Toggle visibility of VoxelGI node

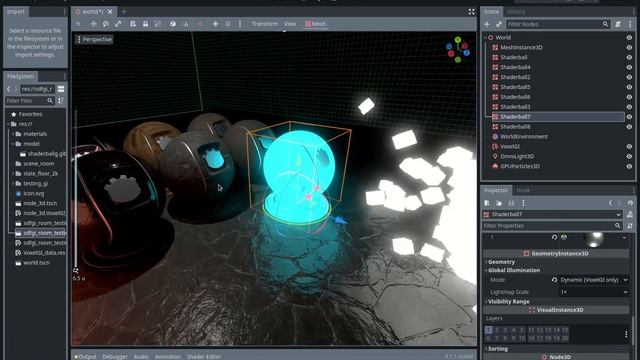[x=629, y=147]
